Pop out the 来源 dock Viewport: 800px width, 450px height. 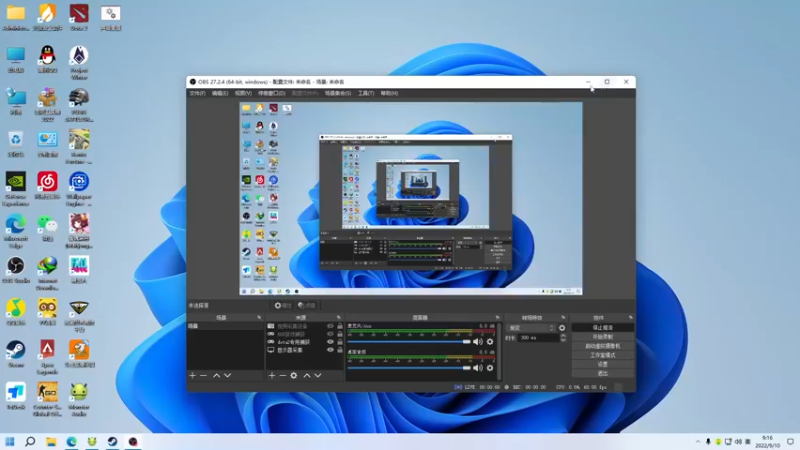338,317
